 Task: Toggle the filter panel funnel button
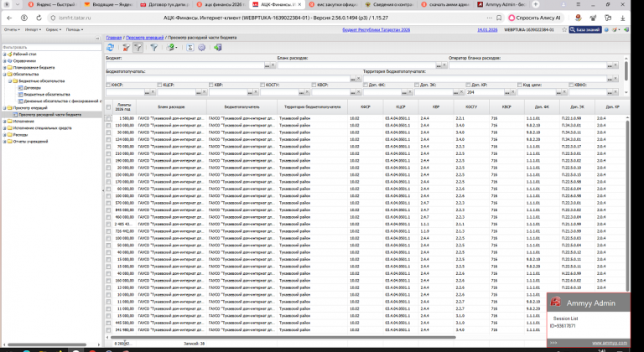pos(138,48)
